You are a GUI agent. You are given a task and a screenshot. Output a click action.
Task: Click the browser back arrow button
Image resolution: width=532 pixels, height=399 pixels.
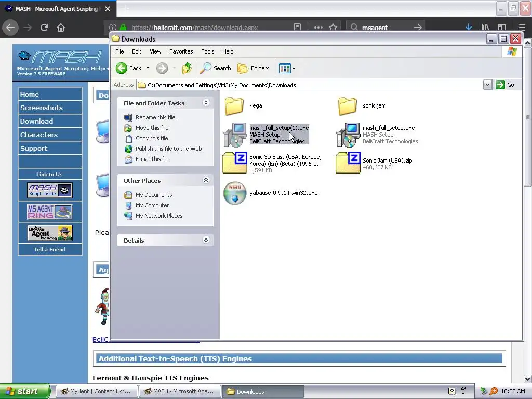(x=10, y=28)
